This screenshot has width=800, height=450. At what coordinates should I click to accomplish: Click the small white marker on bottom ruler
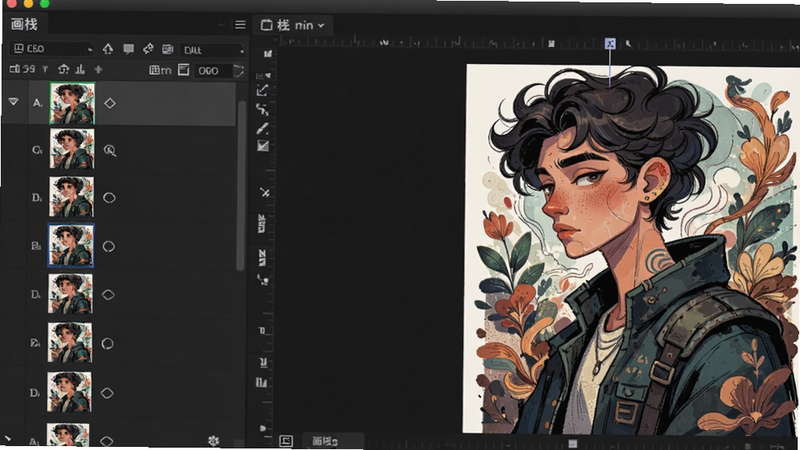pos(572,443)
